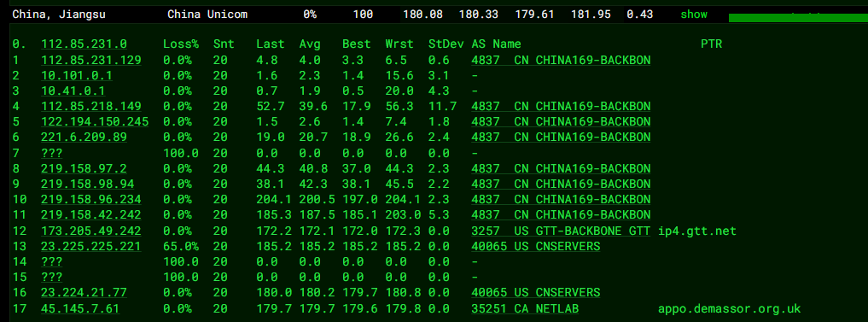Click the 20.0 worst value on hop 3
The width and height of the screenshot is (868, 322).
coord(399,91)
